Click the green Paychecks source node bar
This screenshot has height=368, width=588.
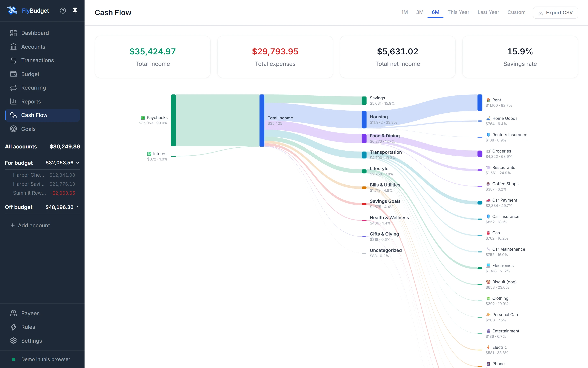tap(173, 120)
